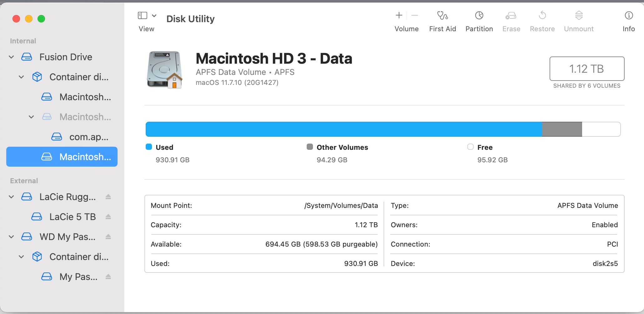Viewport: 644px width, 314px height.
Task: Select the WD My Passport drive
Action: (x=62, y=237)
